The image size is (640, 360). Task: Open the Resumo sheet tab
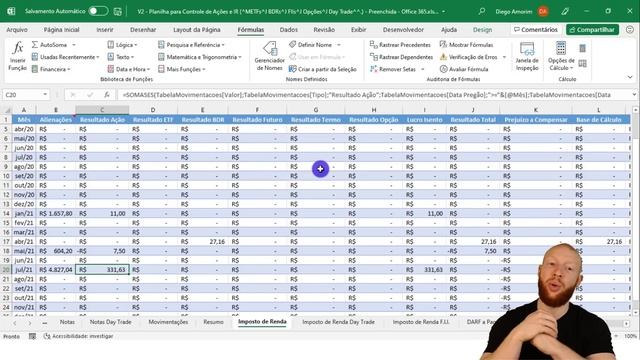click(x=213, y=322)
